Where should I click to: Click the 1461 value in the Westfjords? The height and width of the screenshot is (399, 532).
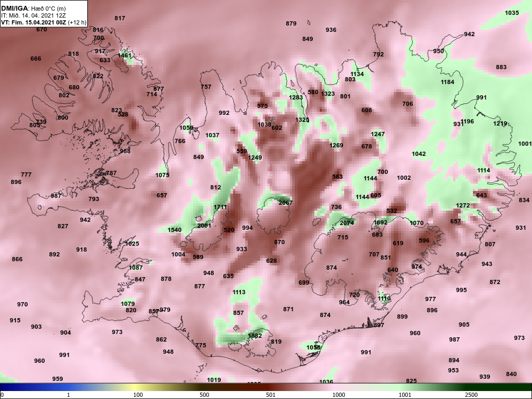tap(124, 55)
